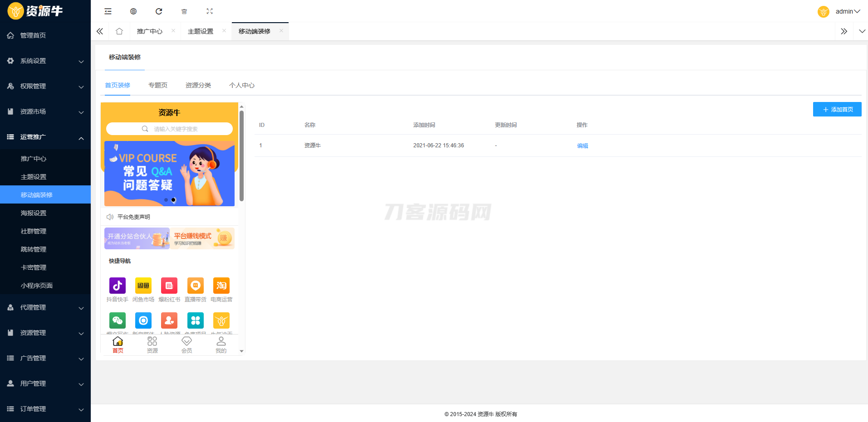Viewport: 868px width, 422px height.
Task: Toggle fullscreen mode icon in toolbar
Action: tap(210, 11)
